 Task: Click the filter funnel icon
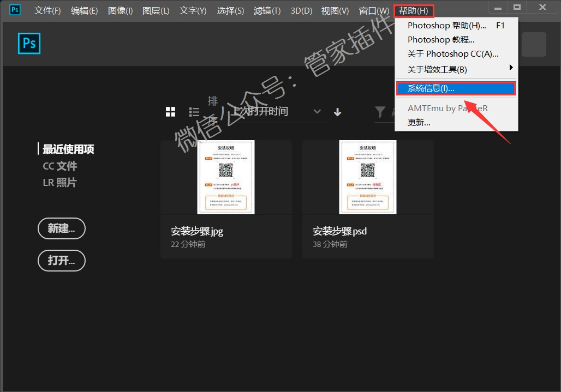(x=380, y=112)
